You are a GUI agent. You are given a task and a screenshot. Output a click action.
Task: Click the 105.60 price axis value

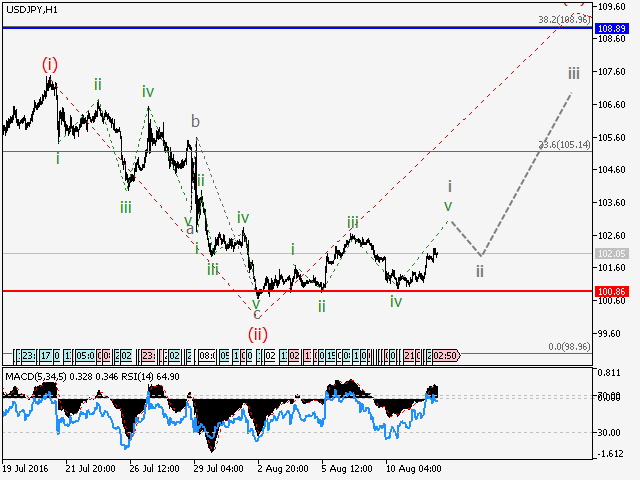[611, 138]
